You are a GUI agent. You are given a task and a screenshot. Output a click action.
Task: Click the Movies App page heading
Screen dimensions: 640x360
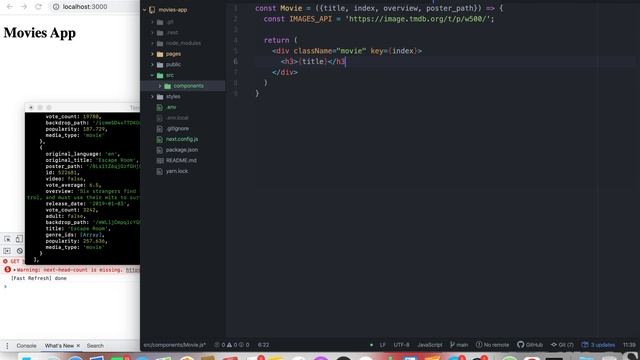point(40,33)
